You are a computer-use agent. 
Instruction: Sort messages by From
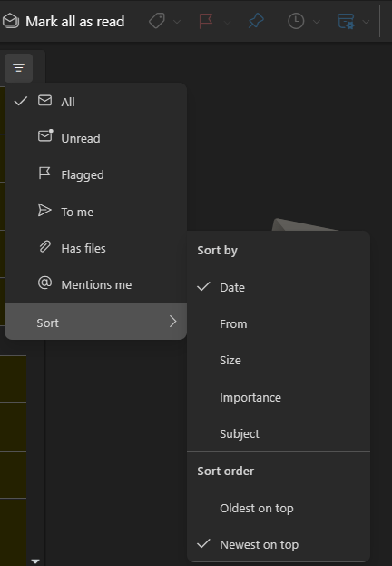pos(279,323)
